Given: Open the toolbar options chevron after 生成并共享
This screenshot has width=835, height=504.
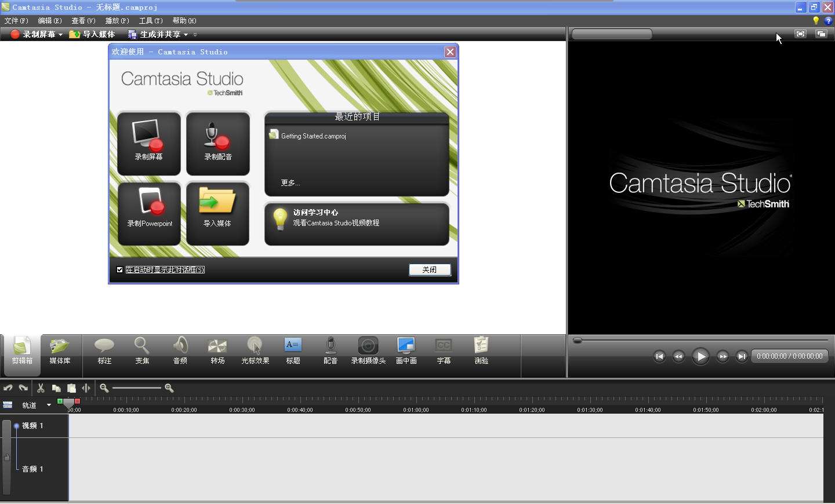Looking at the screenshot, I should 195,35.
